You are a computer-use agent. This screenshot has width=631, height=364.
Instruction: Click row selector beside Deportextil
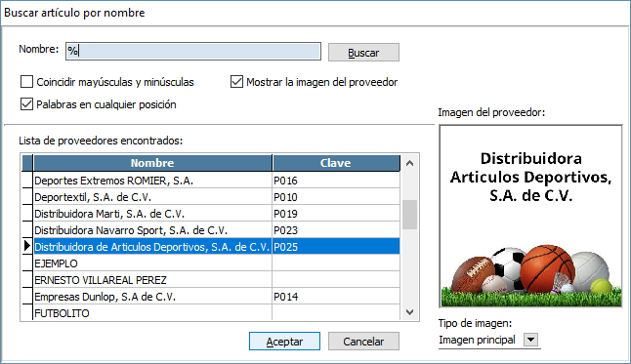pos(27,197)
